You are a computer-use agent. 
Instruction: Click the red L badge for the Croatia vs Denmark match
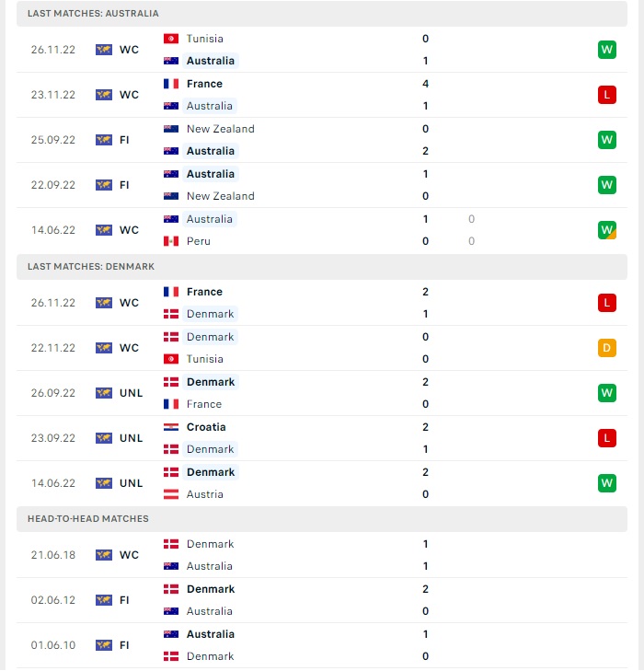pos(607,438)
